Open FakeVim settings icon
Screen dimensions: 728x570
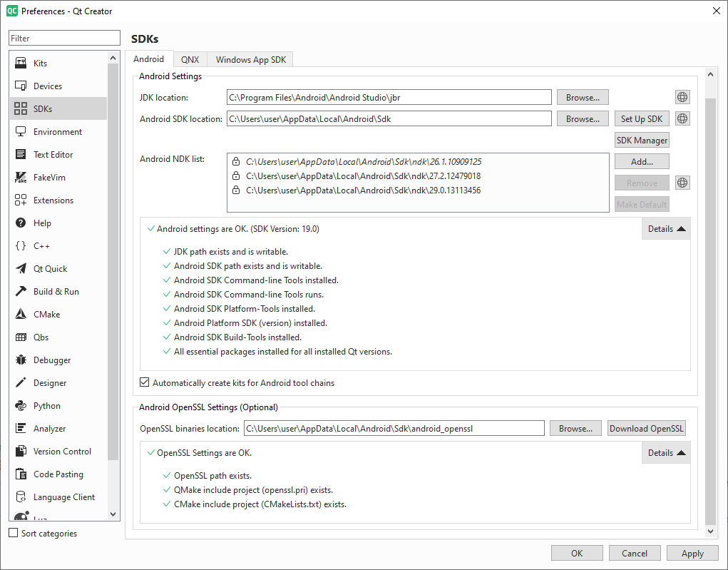[x=21, y=177]
